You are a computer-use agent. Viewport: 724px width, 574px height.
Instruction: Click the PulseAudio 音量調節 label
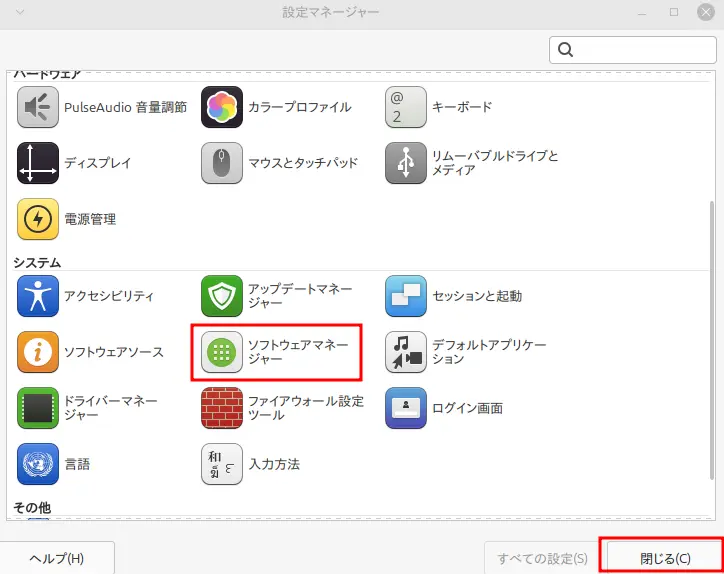pos(125,107)
